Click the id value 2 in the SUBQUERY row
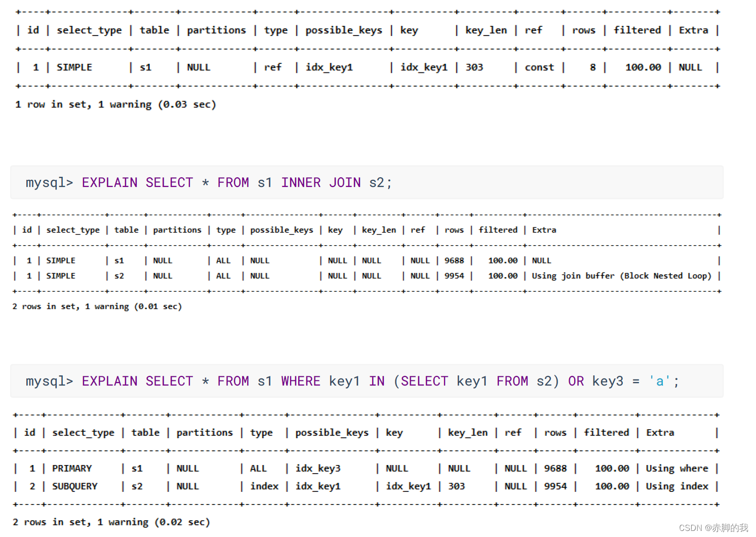The image size is (756, 537). [x=32, y=486]
